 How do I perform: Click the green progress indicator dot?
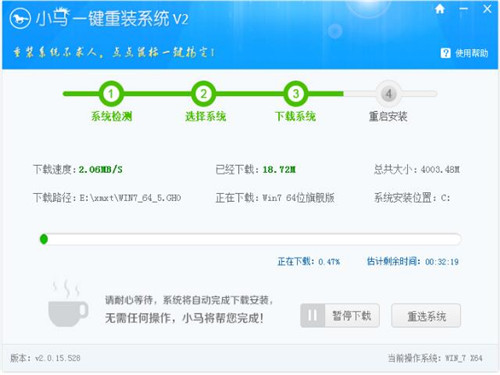[44, 239]
